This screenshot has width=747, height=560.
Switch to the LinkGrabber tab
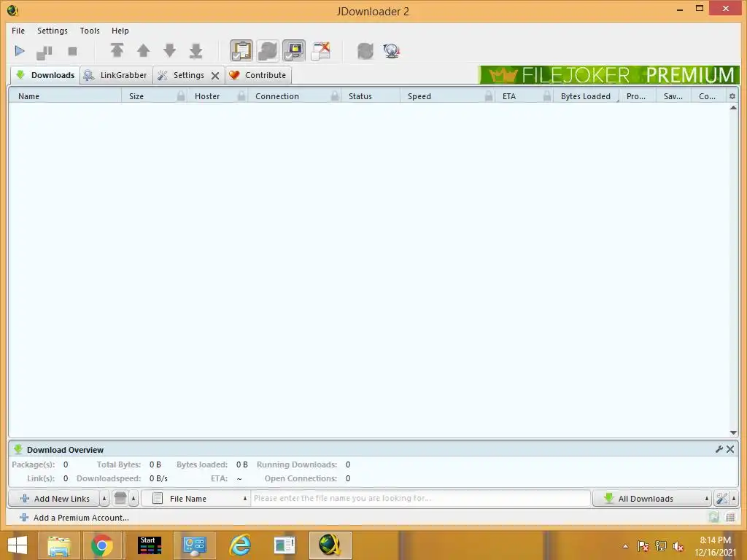116,75
